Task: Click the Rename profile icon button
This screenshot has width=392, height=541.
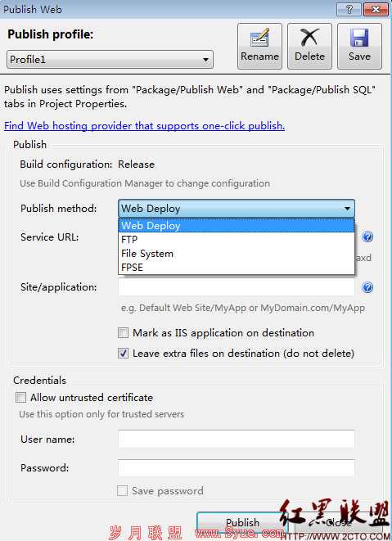Action: 259,46
